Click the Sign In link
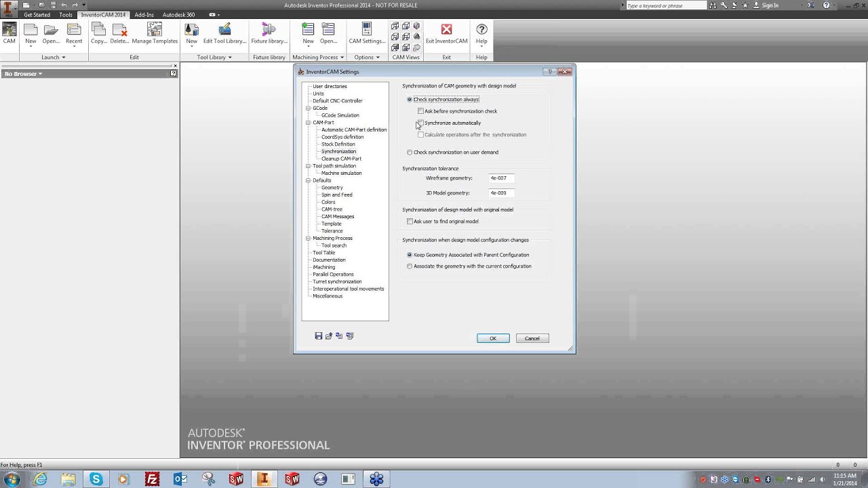Screen dimensions: 868x488 pos(770,5)
